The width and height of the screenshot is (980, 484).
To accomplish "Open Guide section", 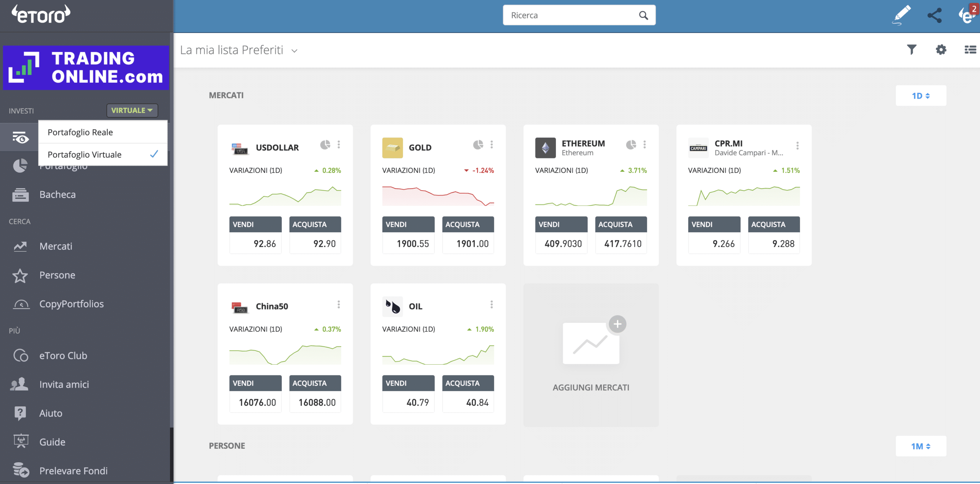I will tap(52, 442).
